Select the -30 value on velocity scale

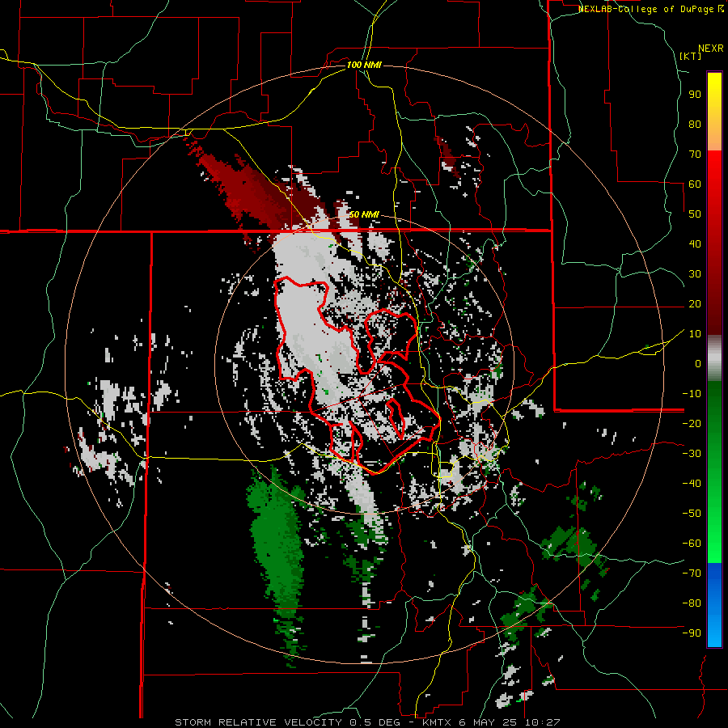(692, 454)
